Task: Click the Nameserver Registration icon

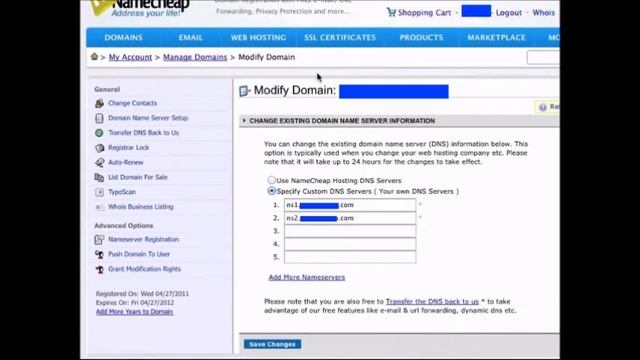Action: (99, 240)
